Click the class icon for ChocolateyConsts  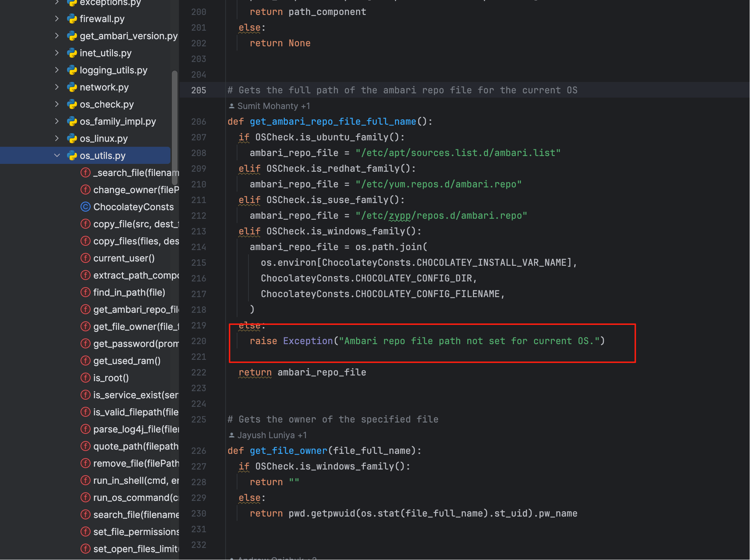coord(85,207)
